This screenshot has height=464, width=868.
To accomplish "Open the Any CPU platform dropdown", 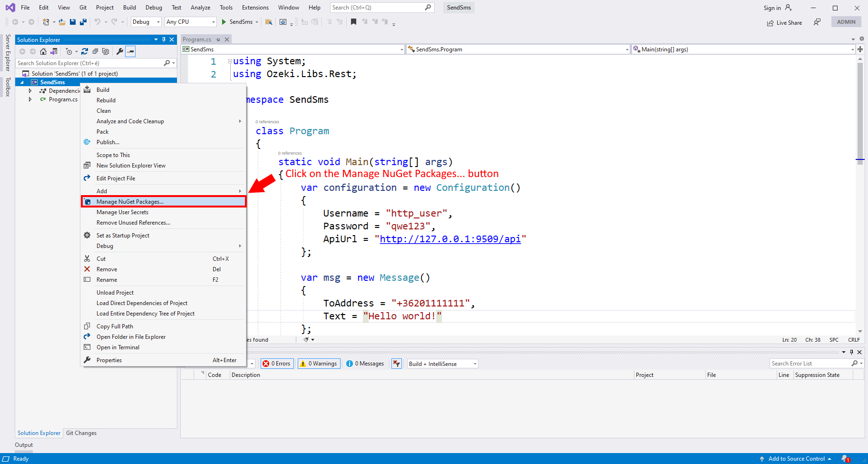I will [190, 22].
